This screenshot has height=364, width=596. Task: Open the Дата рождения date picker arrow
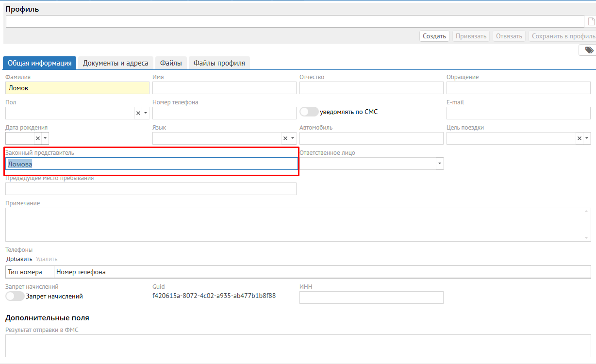[46, 138]
